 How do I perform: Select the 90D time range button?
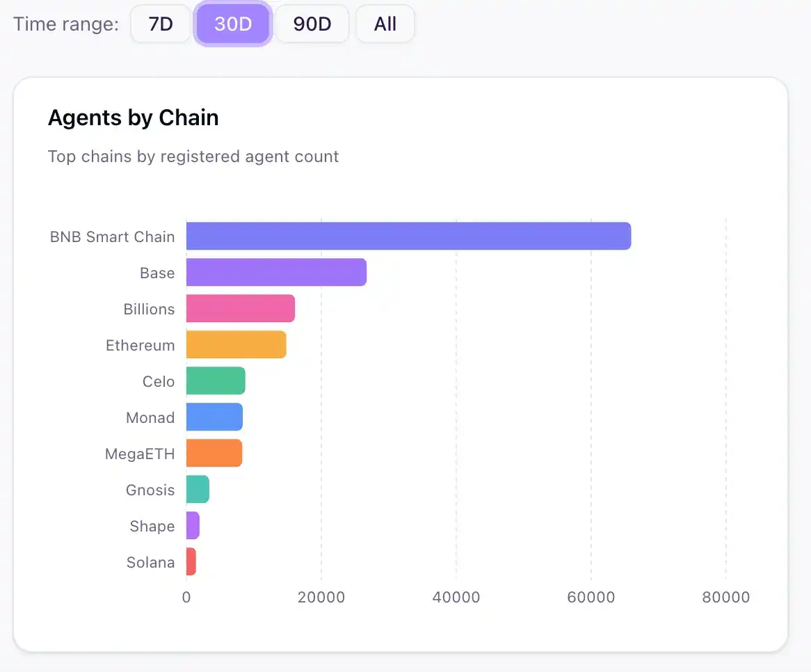312,24
